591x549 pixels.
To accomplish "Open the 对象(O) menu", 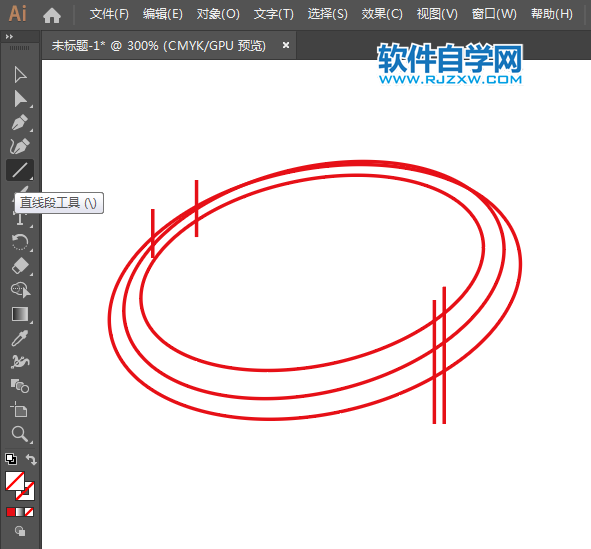I will (x=218, y=14).
